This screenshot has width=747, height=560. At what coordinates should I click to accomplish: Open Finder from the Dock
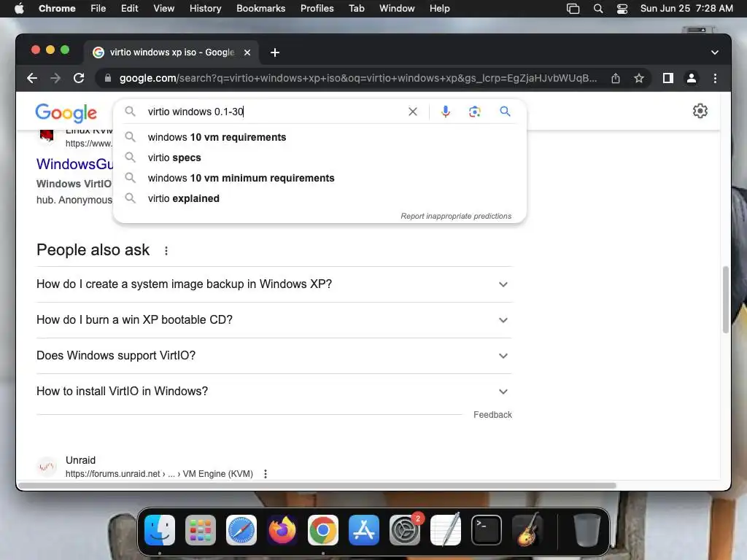click(160, 530)
